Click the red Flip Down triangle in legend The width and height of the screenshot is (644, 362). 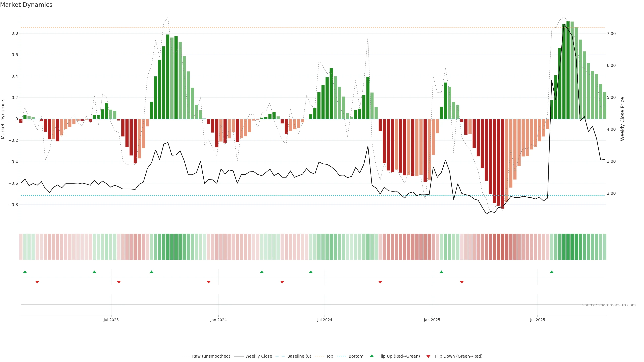428,356
